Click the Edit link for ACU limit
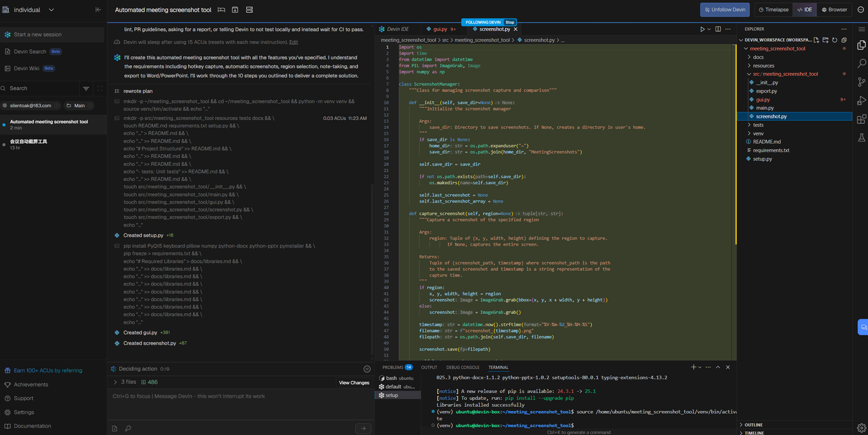 (x=294, y=42)
